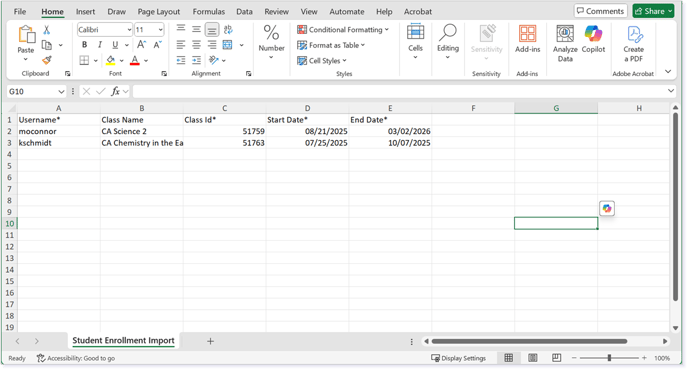Apply red font color A
Screen dimensions: 688x370
(x=135, y=60)
